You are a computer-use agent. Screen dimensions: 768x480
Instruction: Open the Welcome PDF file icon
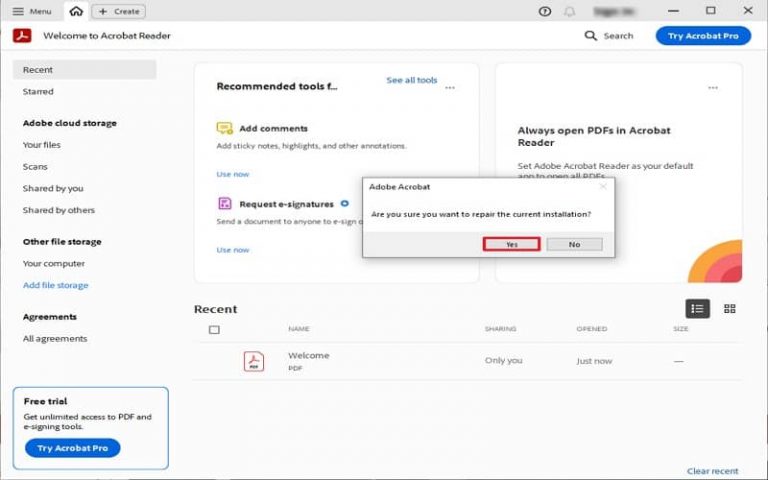254,361
